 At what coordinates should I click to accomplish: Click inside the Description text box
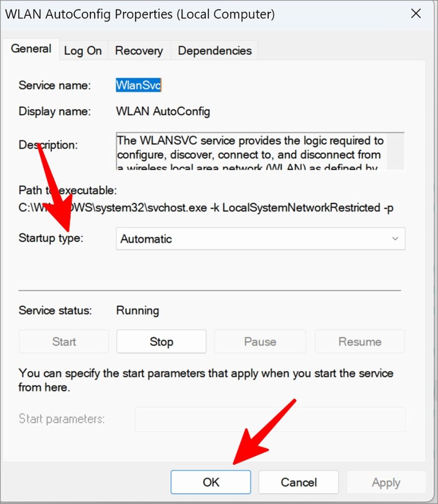click(x=250, y=151)
